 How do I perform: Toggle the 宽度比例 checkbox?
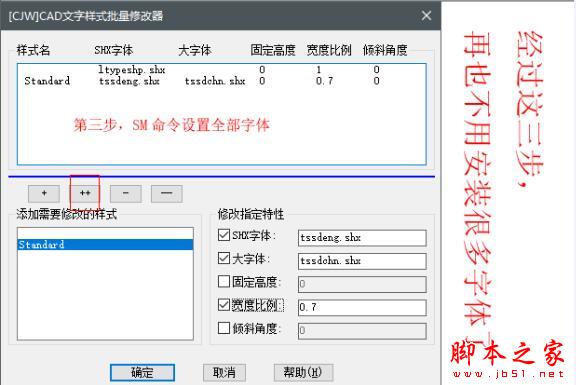(x=224, y=305)
